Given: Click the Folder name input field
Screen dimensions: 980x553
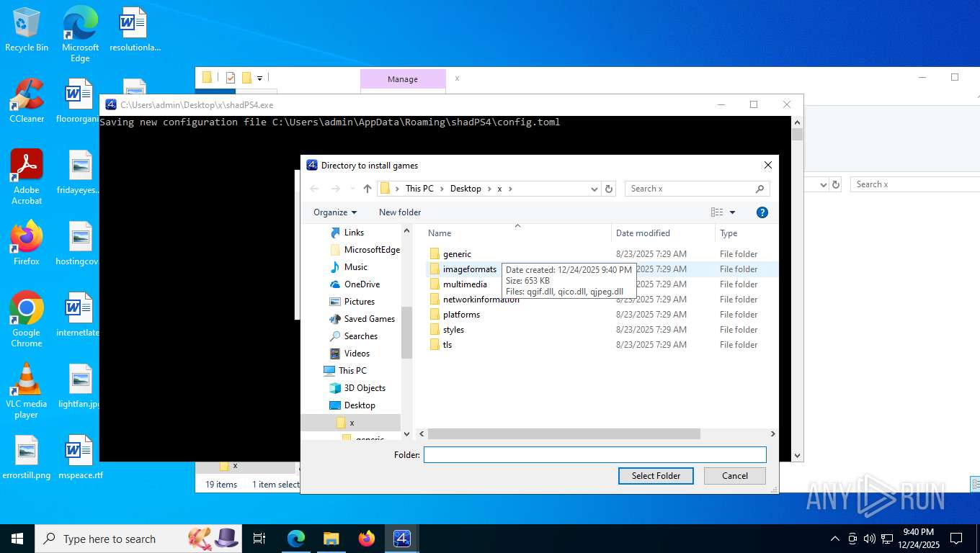Looking at the screenshot, I should (595, 455).
